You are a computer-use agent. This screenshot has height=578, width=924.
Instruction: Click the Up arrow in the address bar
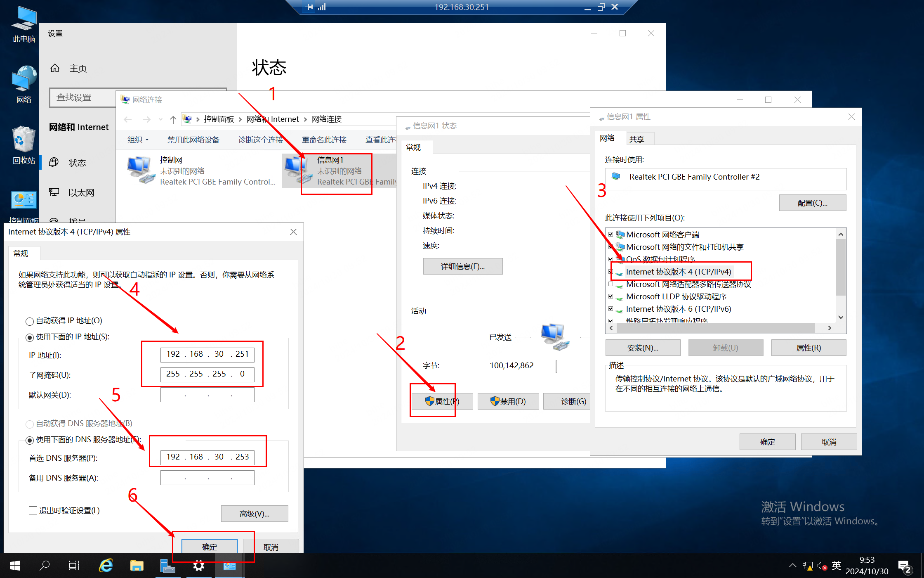173,120
